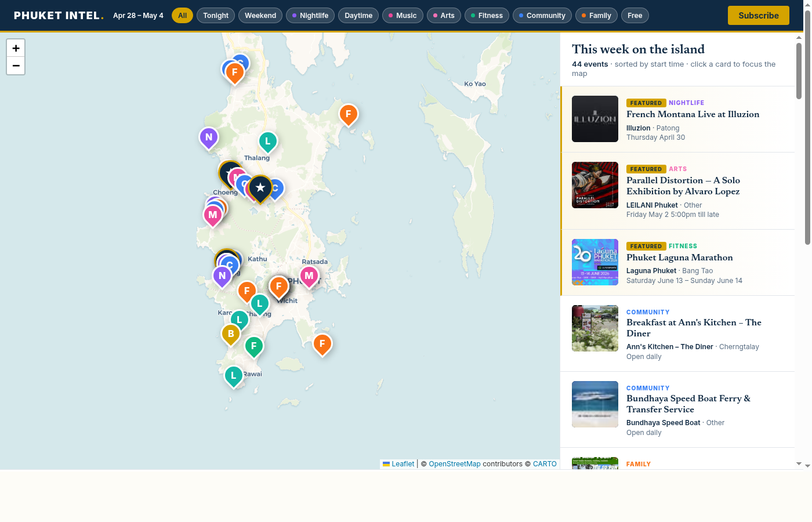The height and width of the screenshot is (522, 812).
Task: Click the Subscribe button
Action: (758, 16)
